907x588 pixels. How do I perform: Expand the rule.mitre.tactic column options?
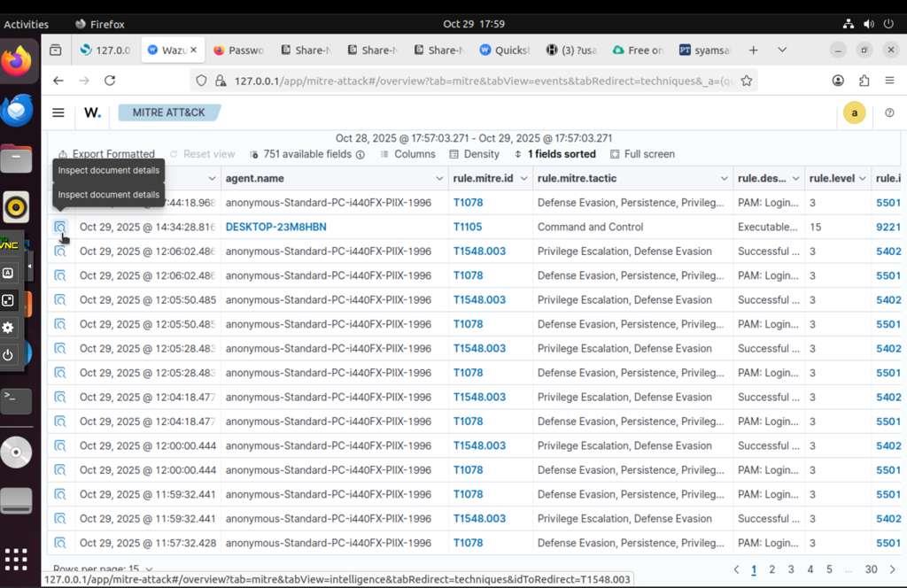[x=725, y=178]
